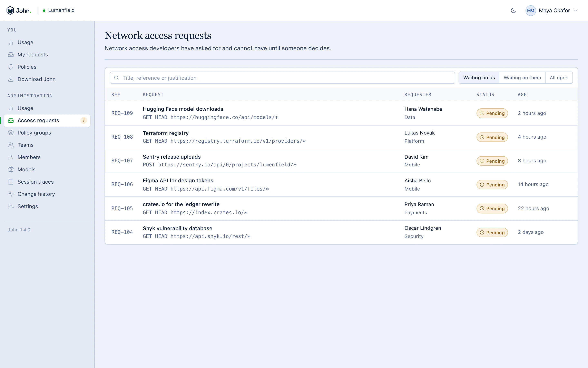Select the Waiting on us filter
Image resolution: width=588 pixels, height=368 pixels.
tap(479, 78)
